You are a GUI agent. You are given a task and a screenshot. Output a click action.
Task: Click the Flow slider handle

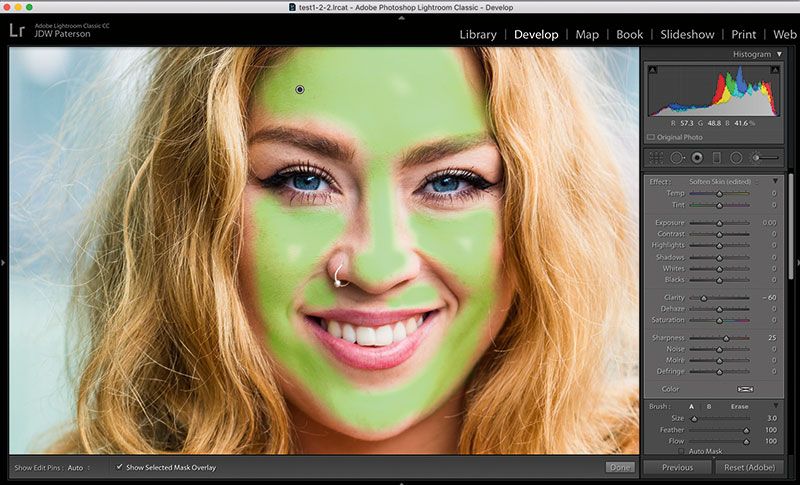coord(746,442)
